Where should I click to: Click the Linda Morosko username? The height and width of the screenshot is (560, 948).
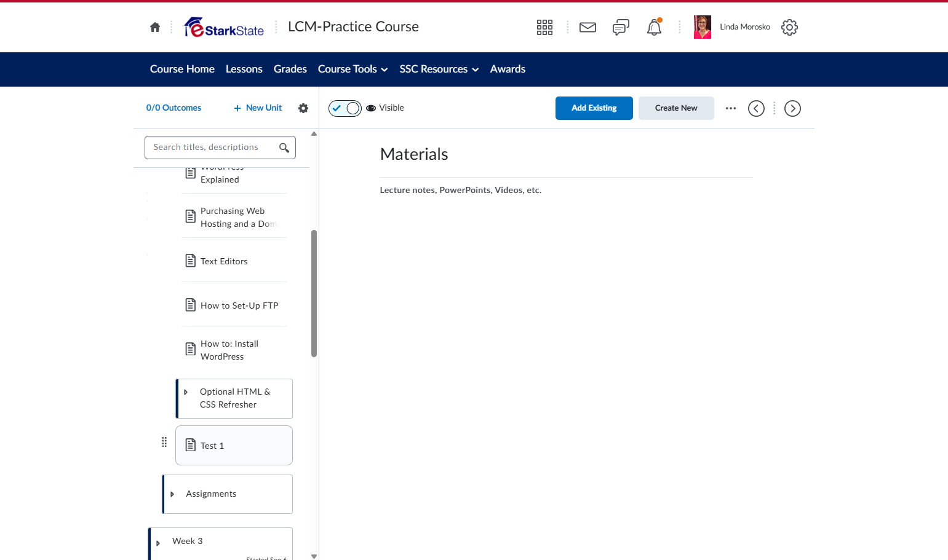(745, 27)
